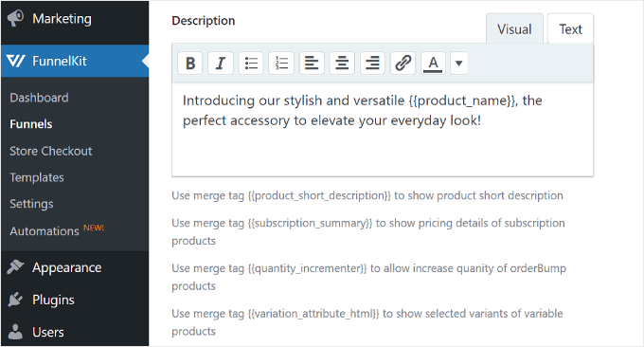Open the text color dropdown arrow
Viewport: 644px width, 347px height.
click(x=458, y=64)
